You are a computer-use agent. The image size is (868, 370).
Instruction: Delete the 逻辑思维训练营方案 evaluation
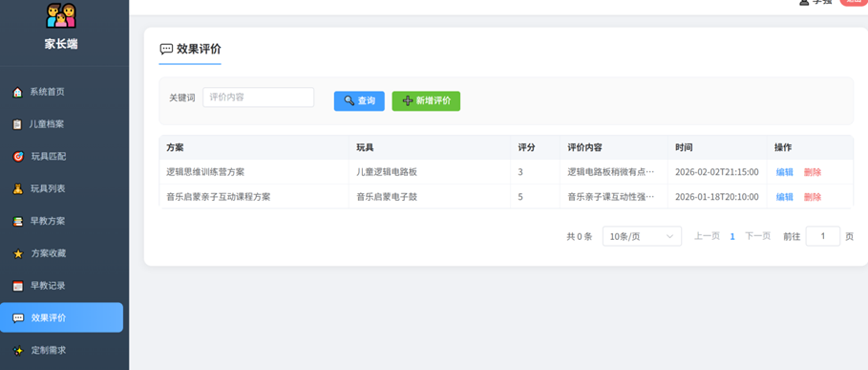[x=813, y=172]
